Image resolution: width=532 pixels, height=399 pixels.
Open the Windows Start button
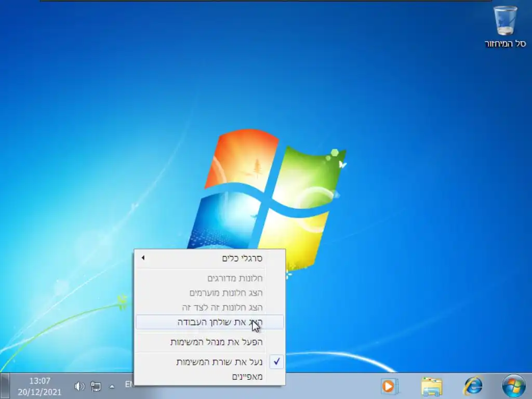pyautogui.click(x=514, y=386)
